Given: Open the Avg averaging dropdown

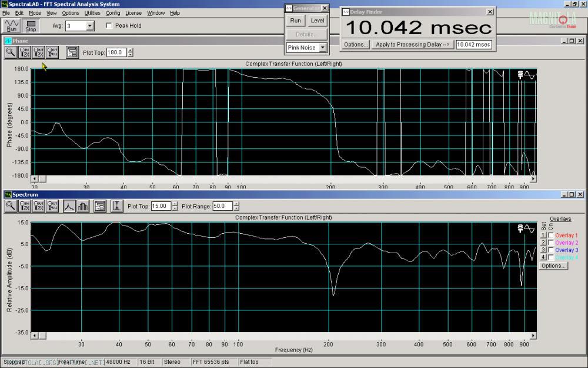Looking at the screenshot, I should point(89,26).
